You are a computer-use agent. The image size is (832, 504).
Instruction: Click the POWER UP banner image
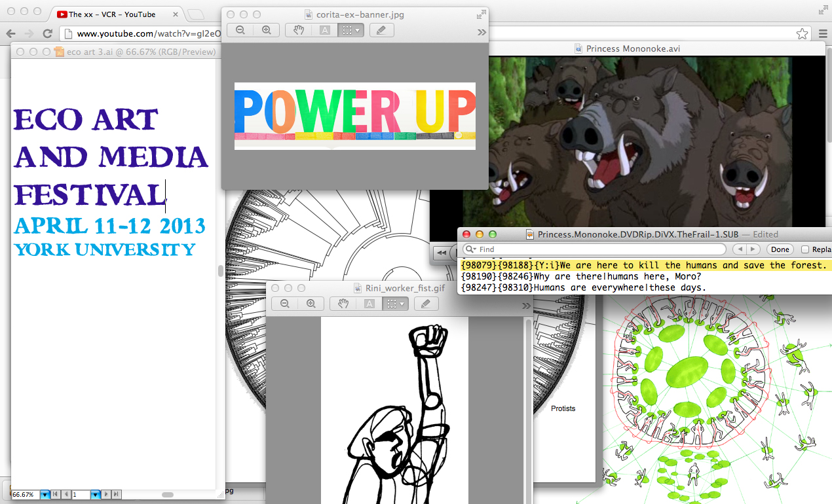(x=354, y=116)
